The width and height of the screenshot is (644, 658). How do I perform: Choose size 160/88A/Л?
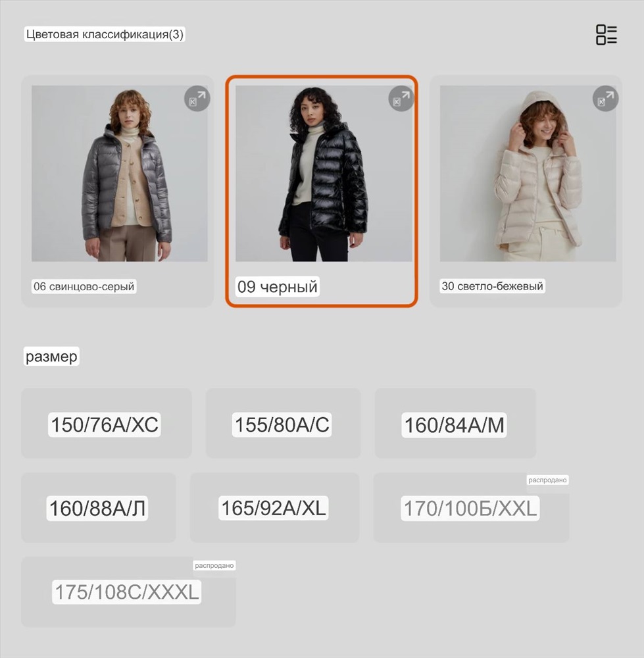(x=99, y=508)
